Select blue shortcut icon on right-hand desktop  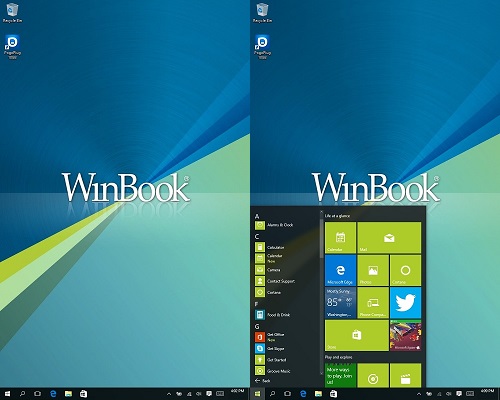tap(262, 47)
